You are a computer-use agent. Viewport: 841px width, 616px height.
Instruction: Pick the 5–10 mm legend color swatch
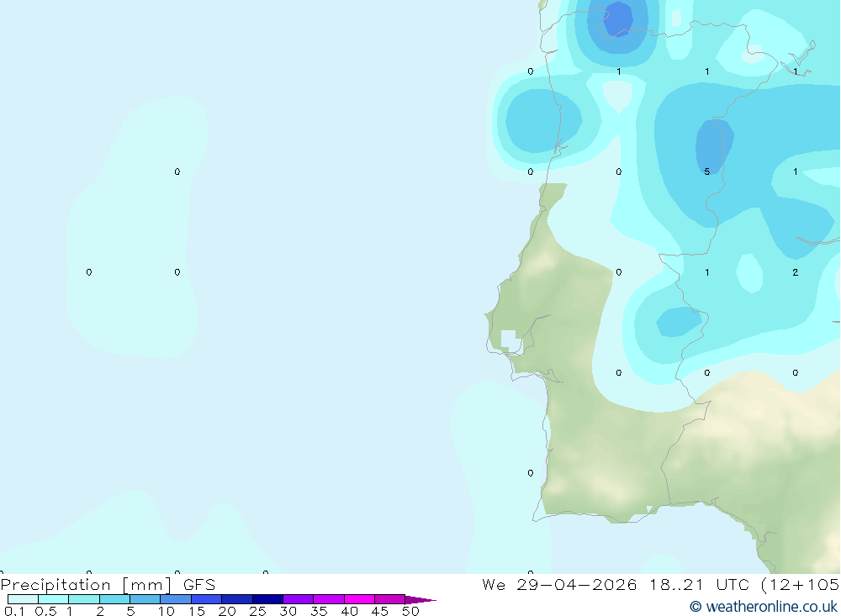145,599
